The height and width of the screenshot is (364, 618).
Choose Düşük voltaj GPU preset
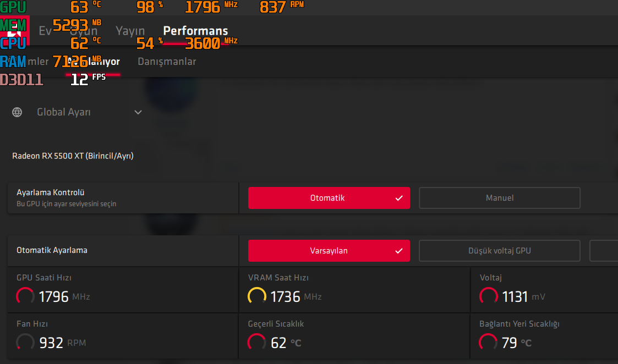click(500, 251)
